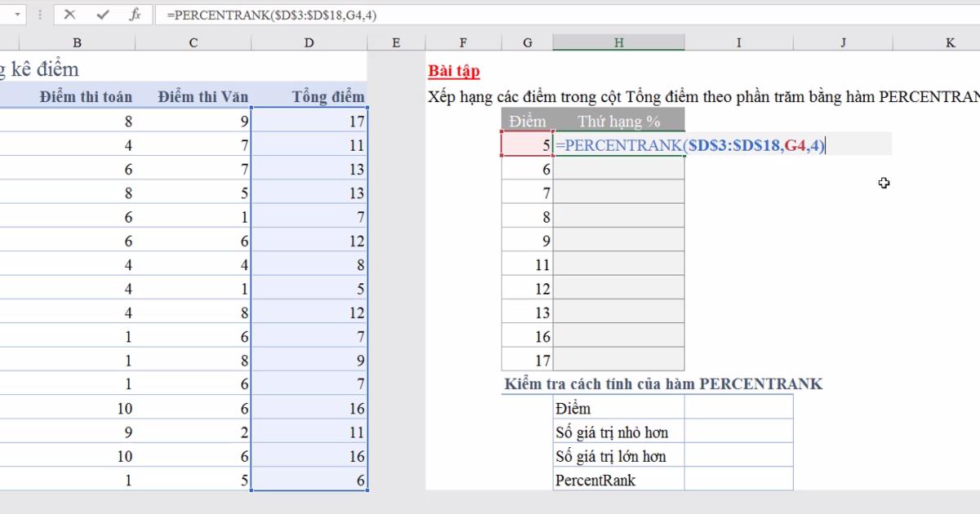The height and width of the screenshot is (514, 980).
Task: Click the Số giá trị nhỏ hơn label cell
Action: coord(619,432)
